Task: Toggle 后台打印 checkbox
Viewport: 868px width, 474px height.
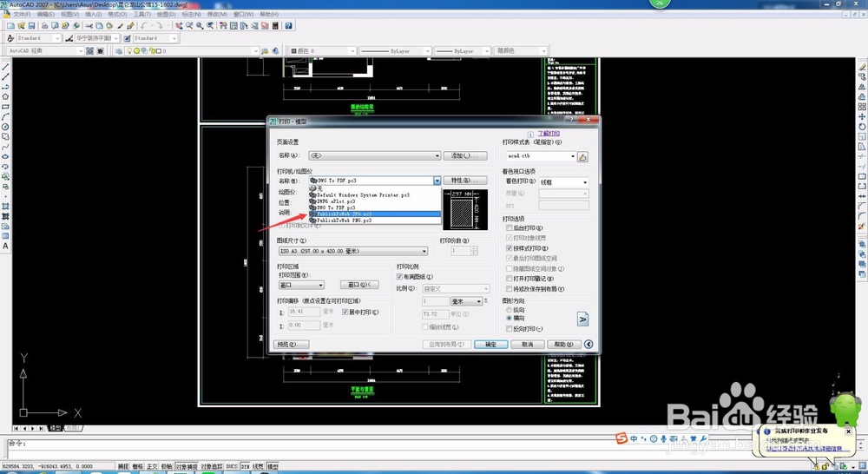Action: (x=510, y=228)
